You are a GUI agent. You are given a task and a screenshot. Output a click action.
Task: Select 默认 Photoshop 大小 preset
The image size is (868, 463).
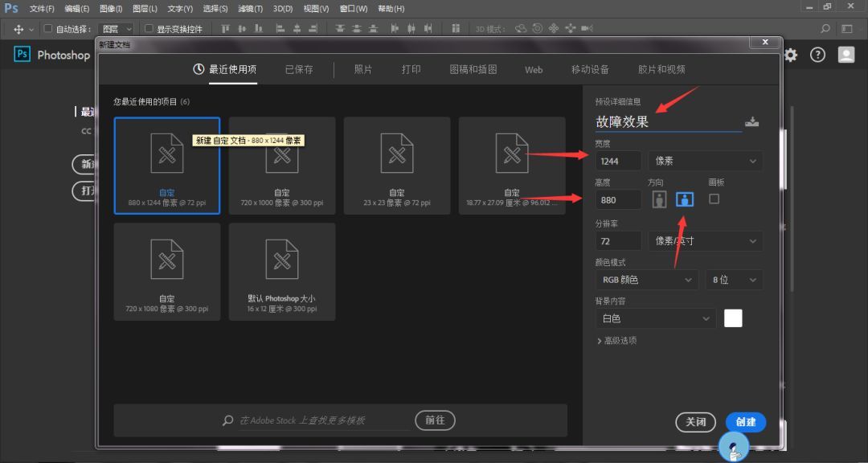(x=282, y=272)
